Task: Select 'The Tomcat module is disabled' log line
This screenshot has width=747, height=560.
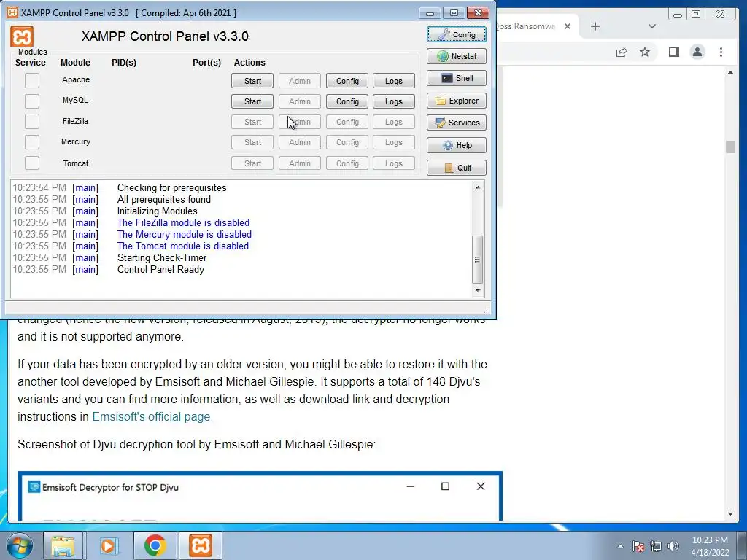Action: [183, 246]
